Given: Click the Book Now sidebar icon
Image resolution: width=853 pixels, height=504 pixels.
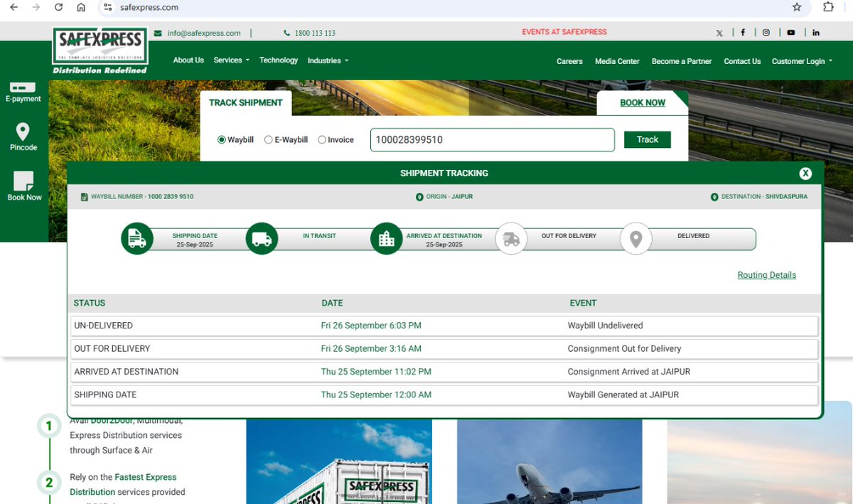Looking at the screenshot, I should (x=24, y=186).
